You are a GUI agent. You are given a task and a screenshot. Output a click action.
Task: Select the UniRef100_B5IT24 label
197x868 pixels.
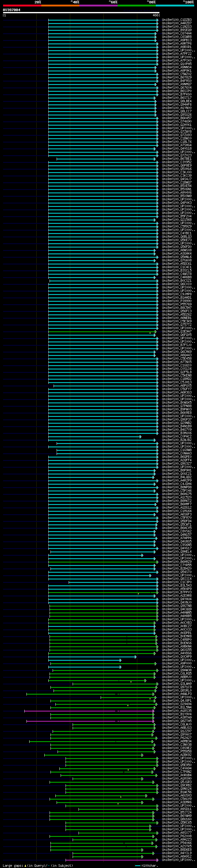click(177, 812)
